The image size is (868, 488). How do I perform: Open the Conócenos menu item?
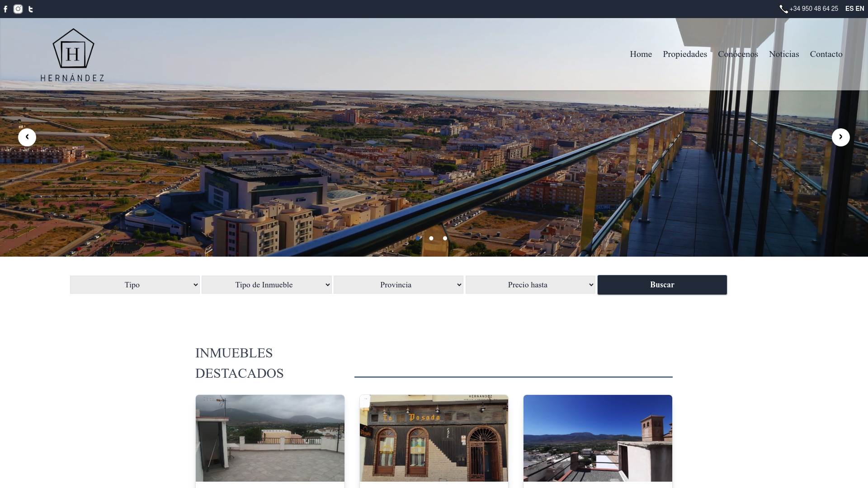[x=738, y=54]
